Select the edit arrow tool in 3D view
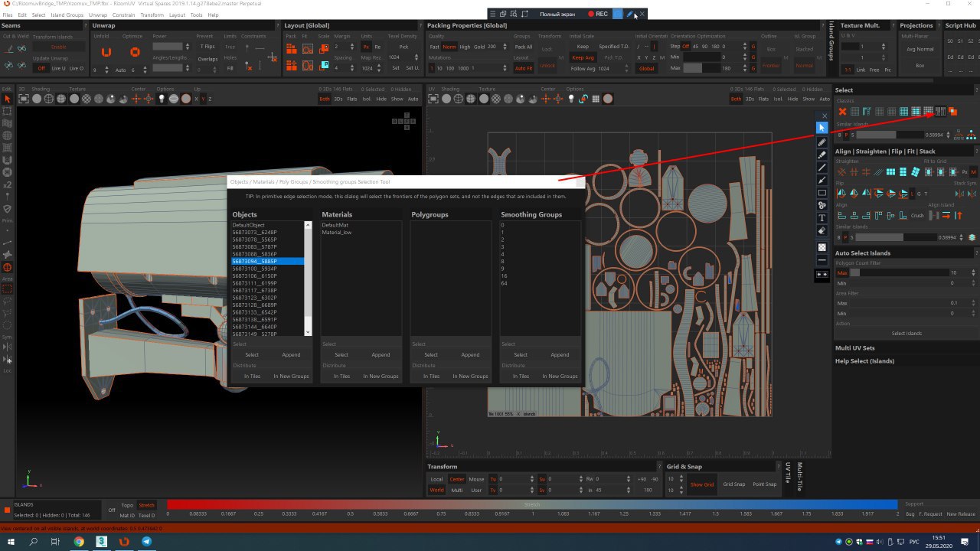 coord(8,99)
